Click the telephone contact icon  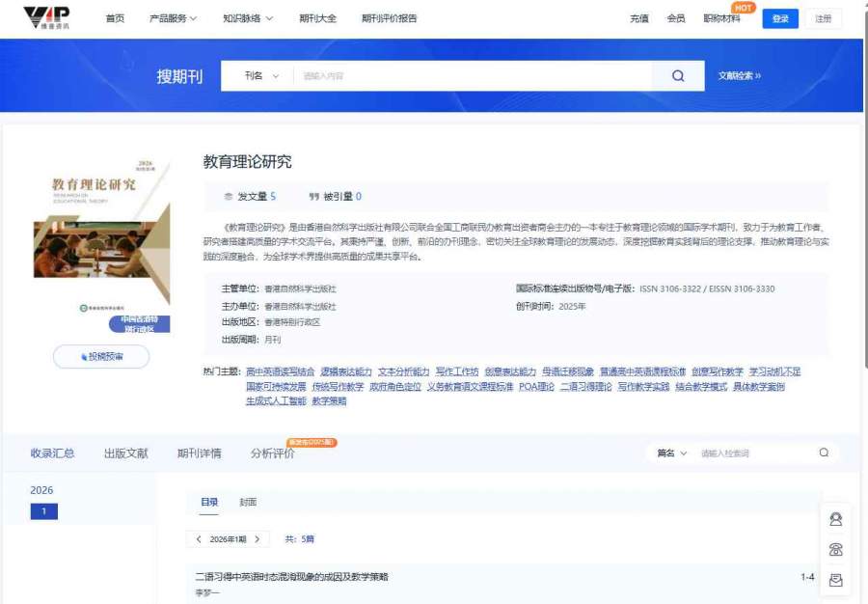[835, 550]
